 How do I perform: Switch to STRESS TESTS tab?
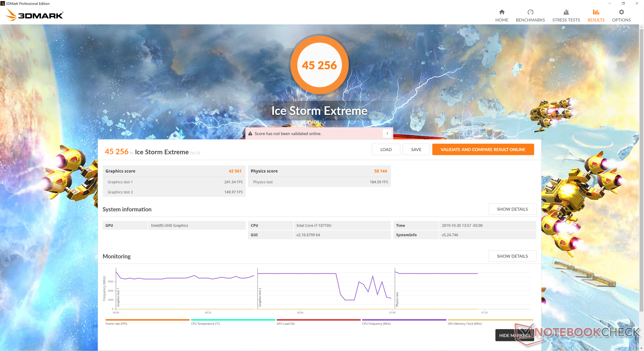click(x=566, y=16)
